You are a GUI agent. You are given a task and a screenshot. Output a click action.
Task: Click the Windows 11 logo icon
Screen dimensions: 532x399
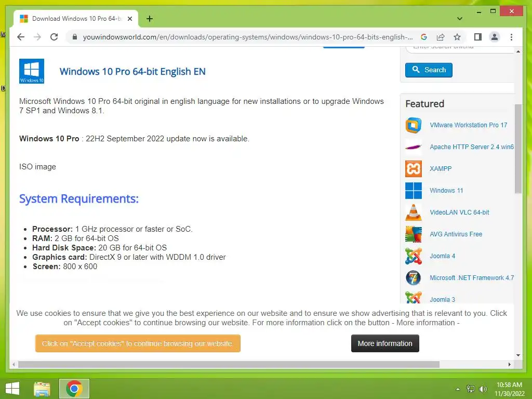click(413, 190)
